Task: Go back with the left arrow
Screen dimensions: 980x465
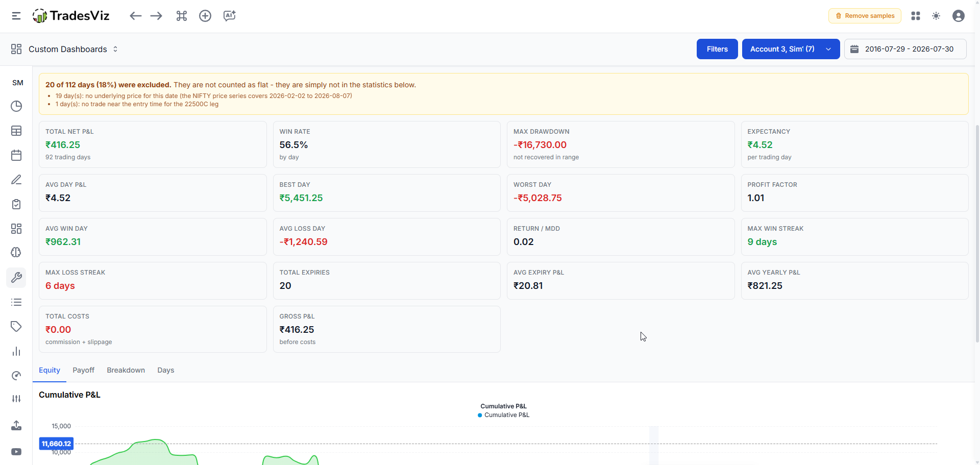Action: pos(135,16)
